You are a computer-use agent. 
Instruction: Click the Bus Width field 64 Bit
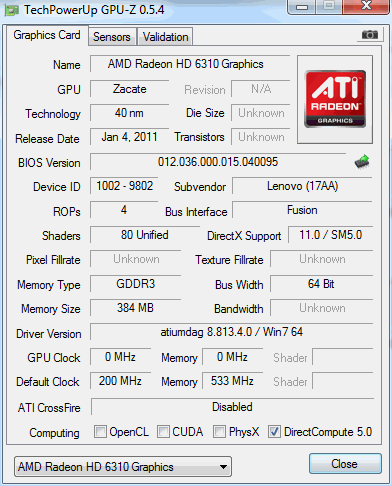(322, 284)
